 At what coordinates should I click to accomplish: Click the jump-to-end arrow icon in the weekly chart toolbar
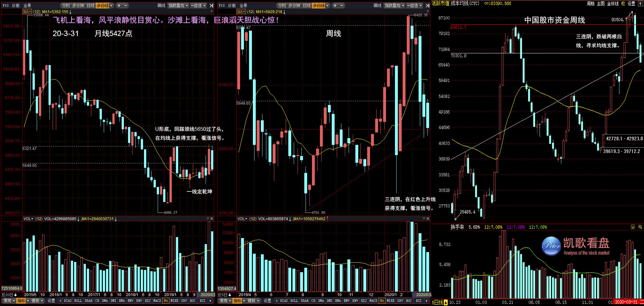click(x=427, y=5)
